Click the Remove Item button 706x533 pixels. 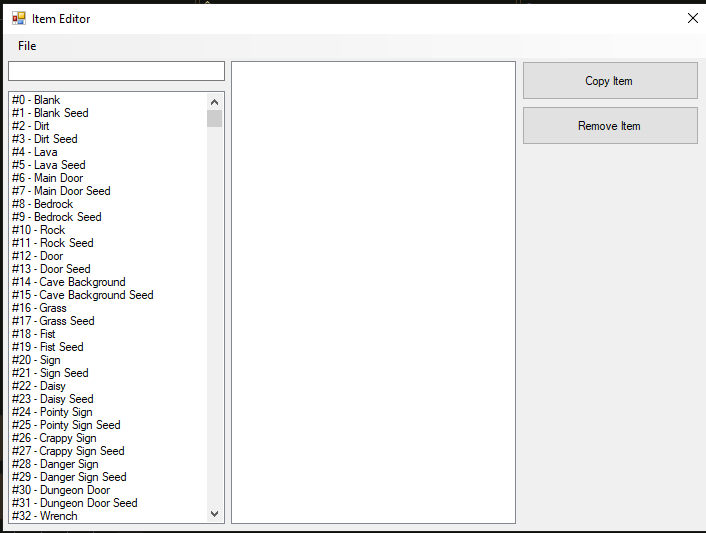tap(610, 126)
